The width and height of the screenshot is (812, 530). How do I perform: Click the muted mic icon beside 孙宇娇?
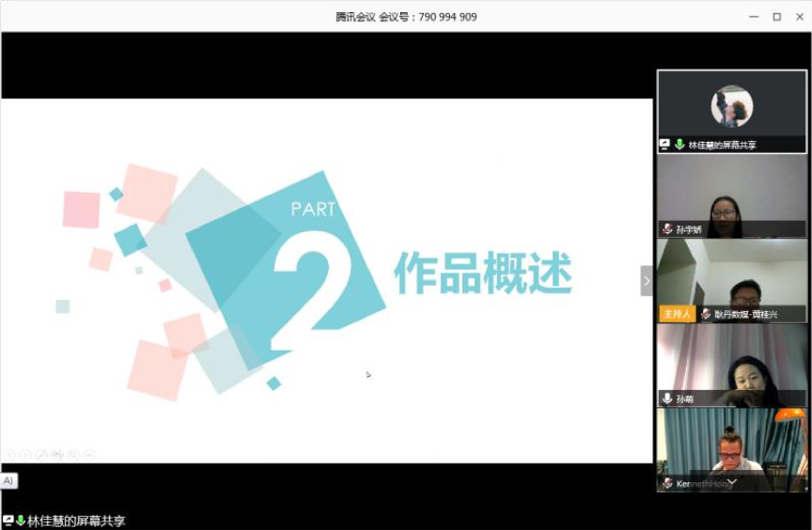(x=667, y=229)
